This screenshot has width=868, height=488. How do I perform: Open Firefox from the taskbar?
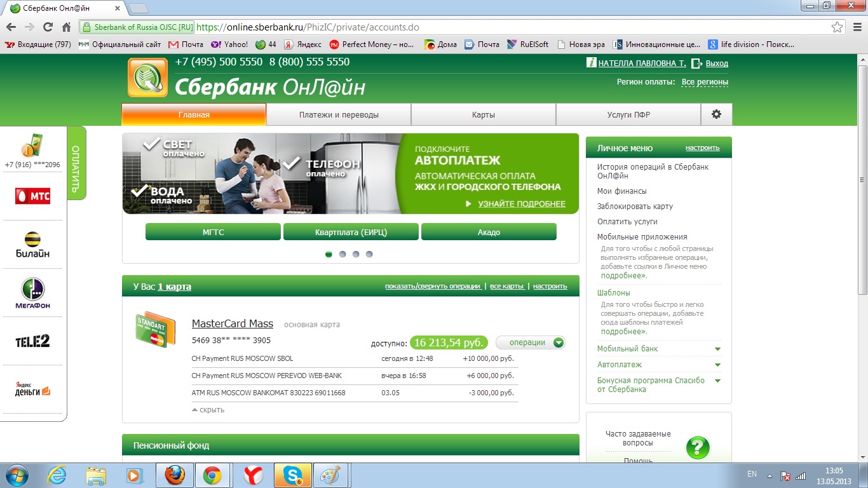(175, 475)
